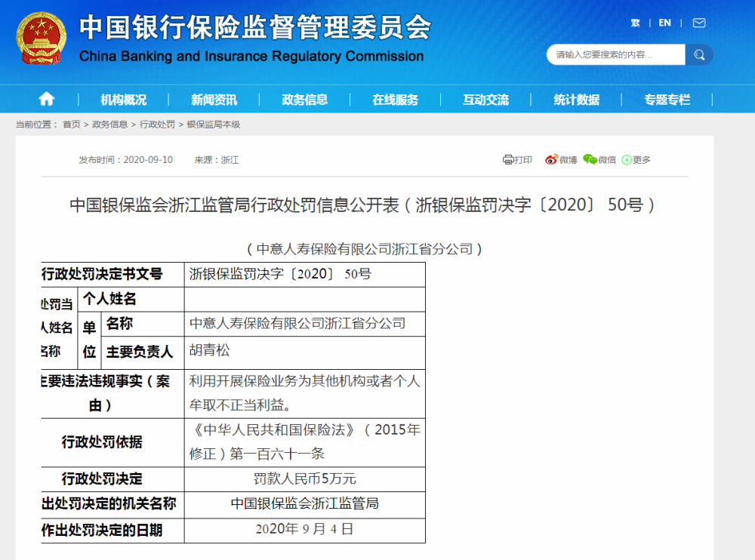Click the name 胡青松
Image resolution: width=755 pixels, height=560 pixels.
point(209,350)
